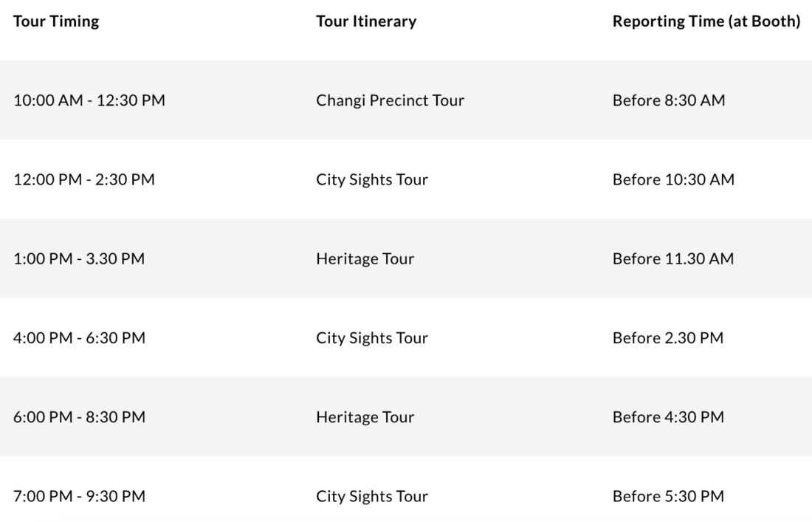This screenshot has width=812, height=522.
Task: Select the Changi Precinct Tour cell
Action: [390, 100]
